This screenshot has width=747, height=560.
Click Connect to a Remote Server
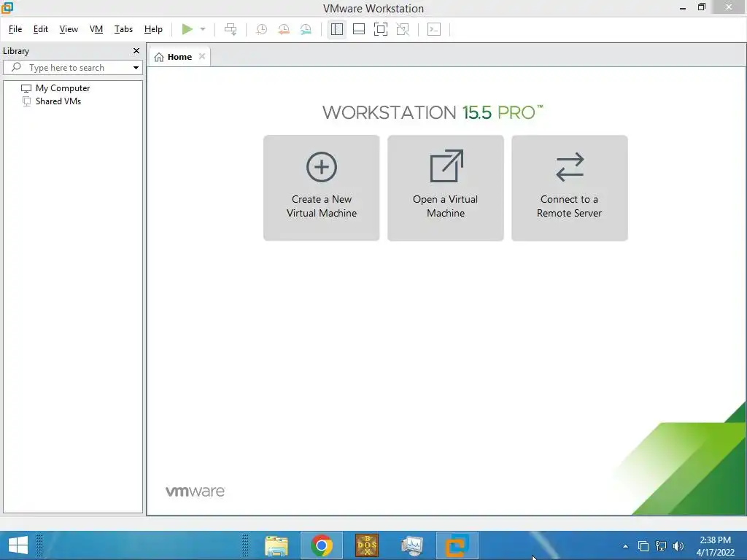(569, 188)
